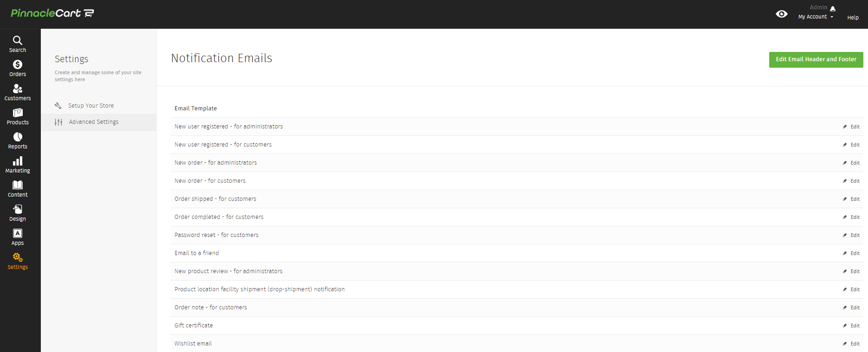Edit New user registered for customers template
This screenshot has width=868, height=352.
click(x=851, y=145)
